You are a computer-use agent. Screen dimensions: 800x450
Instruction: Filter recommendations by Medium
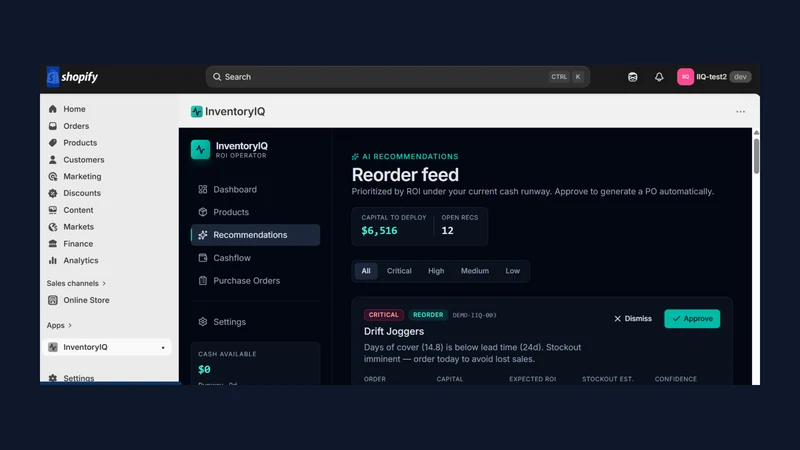coord(474,271)
